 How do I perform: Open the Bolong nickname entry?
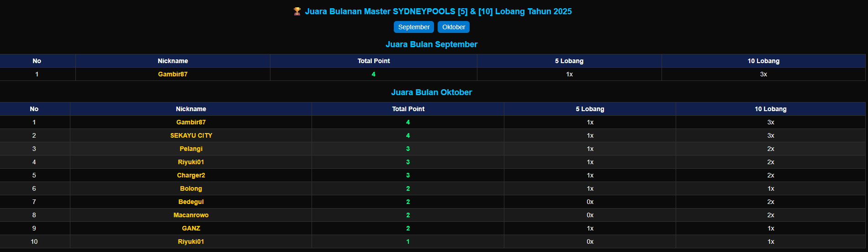pyautogui.click(x=191, y=188)
